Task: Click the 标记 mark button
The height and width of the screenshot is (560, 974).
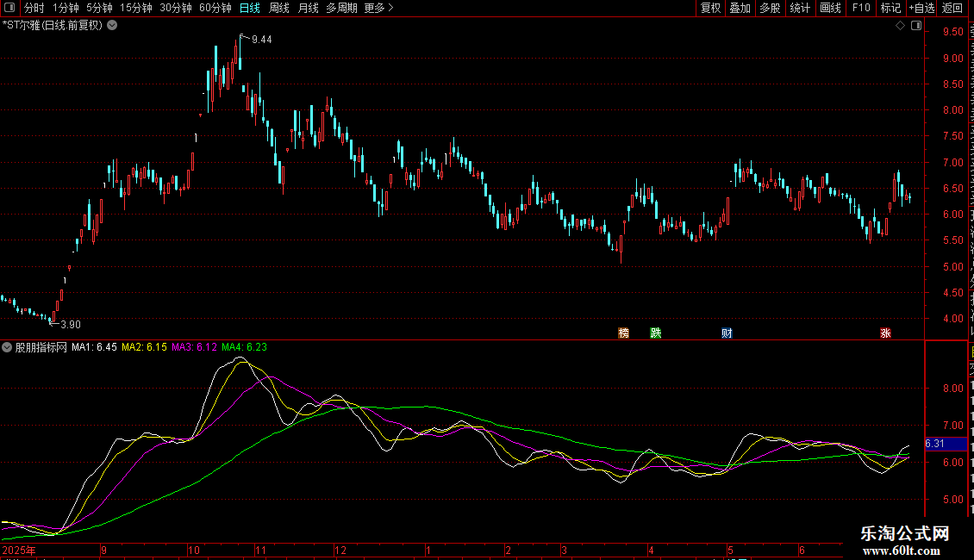Action: tap(890, 8)
